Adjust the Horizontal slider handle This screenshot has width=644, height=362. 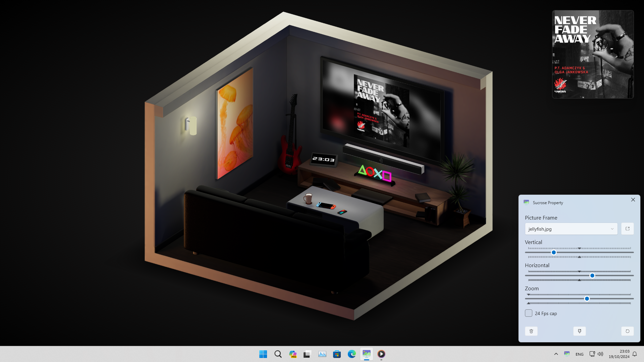click(592, 276)
